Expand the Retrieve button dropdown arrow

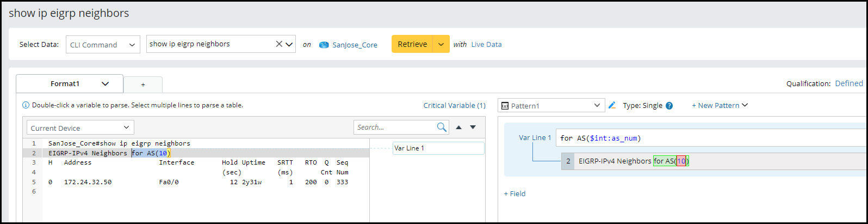(x=441, y=44)
